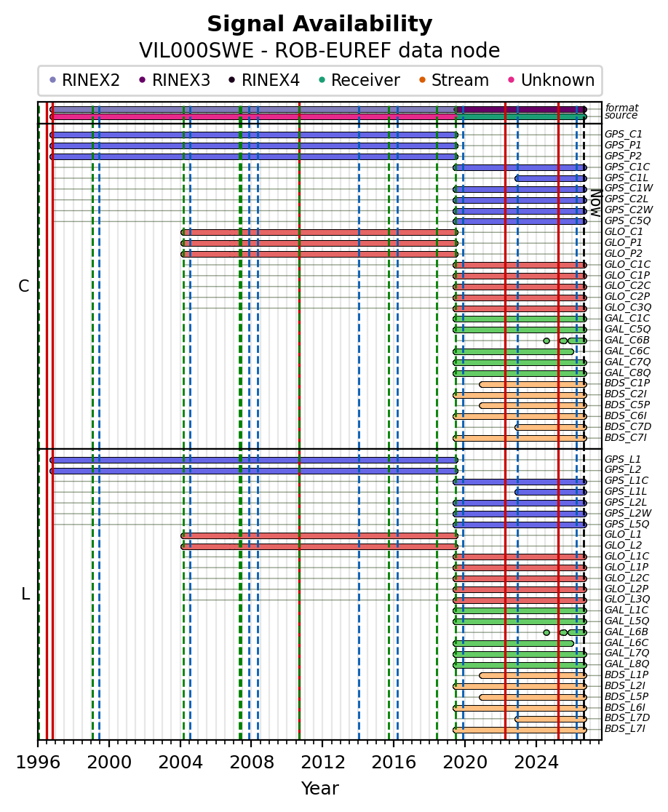Click the NOW dashed timeline marker label
668x812 pixels.
click(x=596, y=203)
